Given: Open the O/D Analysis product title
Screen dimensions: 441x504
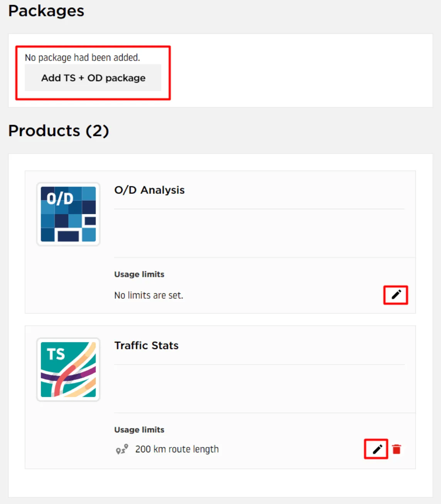Looking at the screenshot, I should (x=150, y=190).
